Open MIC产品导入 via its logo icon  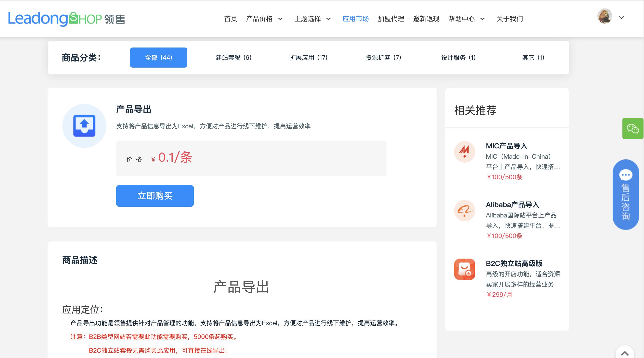pos(464,152)
